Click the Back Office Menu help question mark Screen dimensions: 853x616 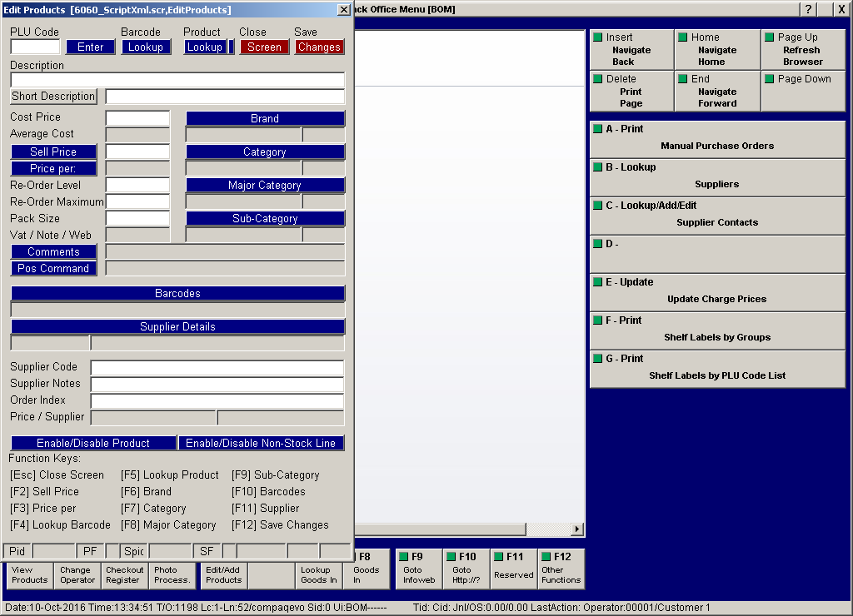pyautogui.click(x=808, y=9)
